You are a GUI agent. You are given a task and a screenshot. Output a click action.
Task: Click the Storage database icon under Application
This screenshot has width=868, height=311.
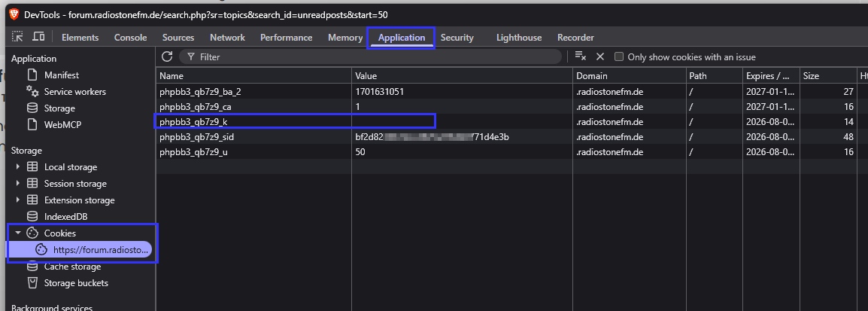(x=33, y=108)
